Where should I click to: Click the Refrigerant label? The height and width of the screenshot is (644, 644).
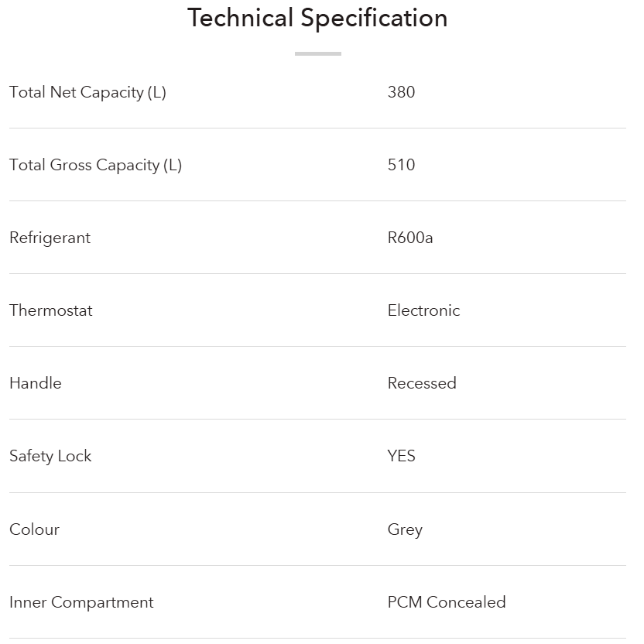coord(50,238)
